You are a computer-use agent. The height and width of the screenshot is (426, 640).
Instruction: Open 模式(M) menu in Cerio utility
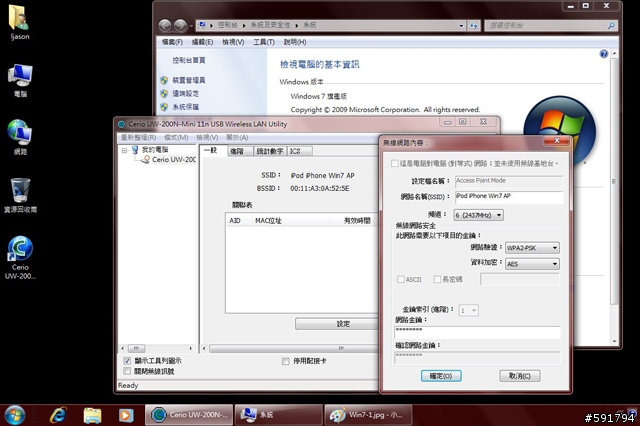click(x=176, y=138)
